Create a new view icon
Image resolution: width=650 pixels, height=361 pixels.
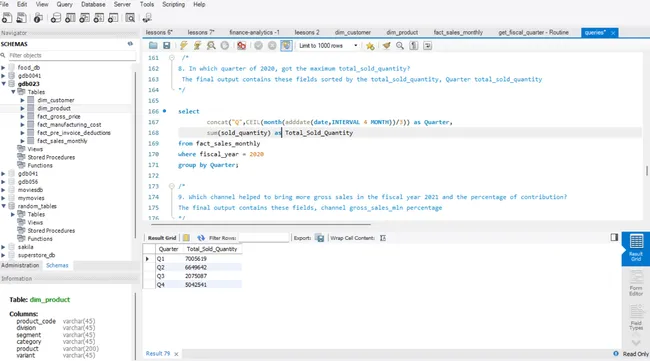pyautogui.click(x=84, y=18)
